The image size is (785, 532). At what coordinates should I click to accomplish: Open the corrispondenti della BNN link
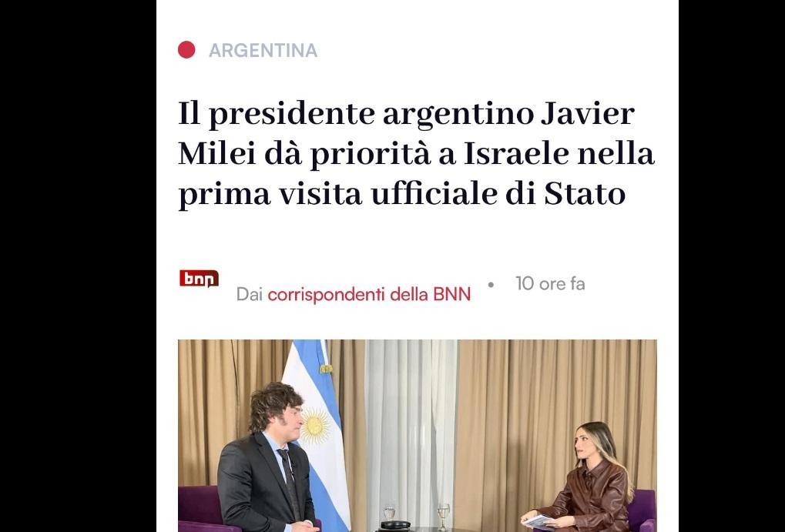tap(369, 294)
